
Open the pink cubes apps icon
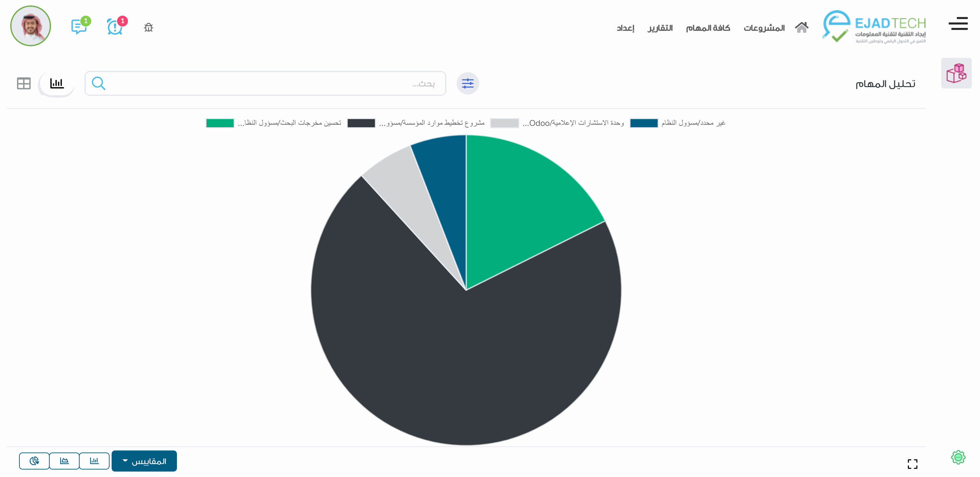coord(956,73)
